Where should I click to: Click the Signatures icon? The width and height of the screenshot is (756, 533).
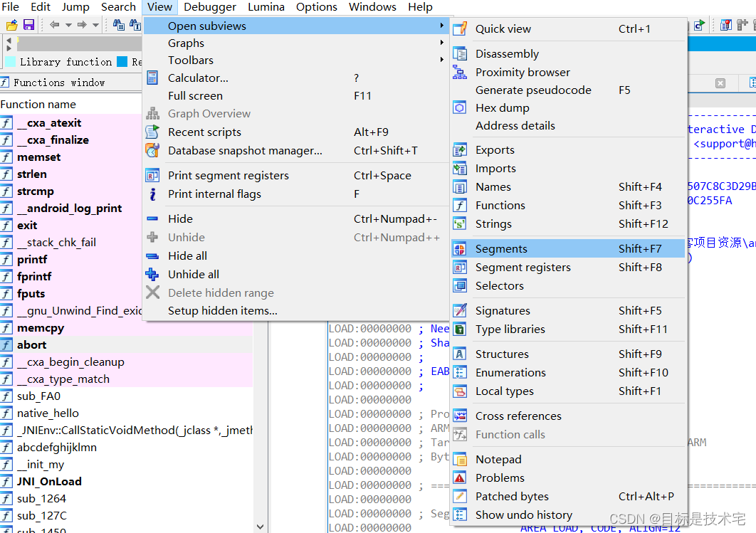click(460, 311)
